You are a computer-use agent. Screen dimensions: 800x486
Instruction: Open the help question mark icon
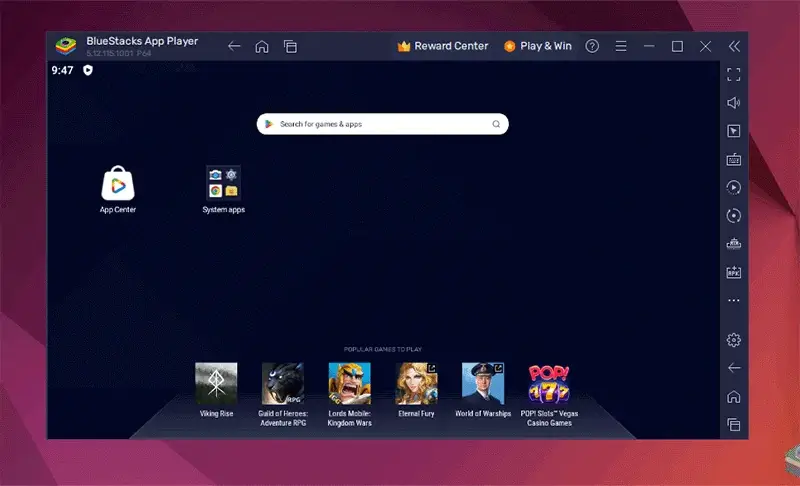[592, 46]
